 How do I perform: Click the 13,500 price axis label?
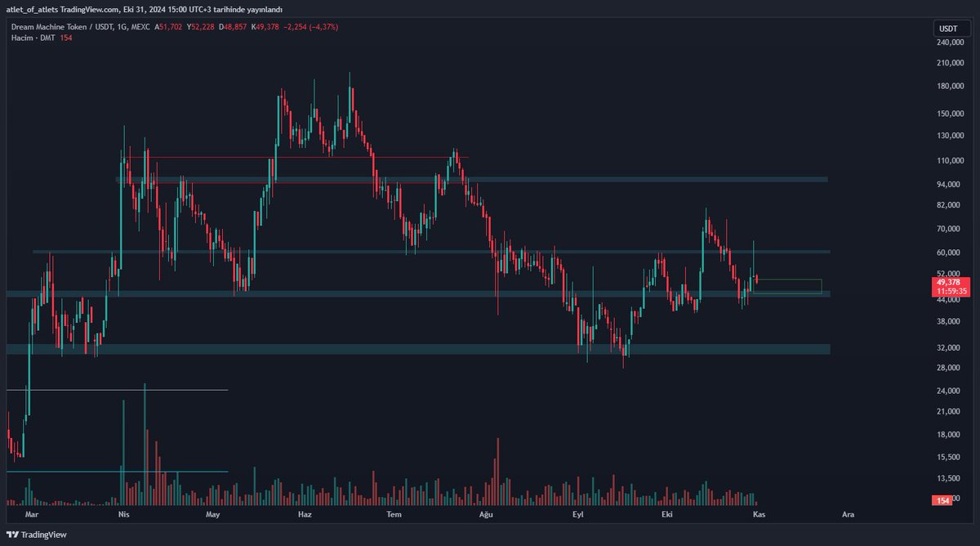(x=949, y=479)
